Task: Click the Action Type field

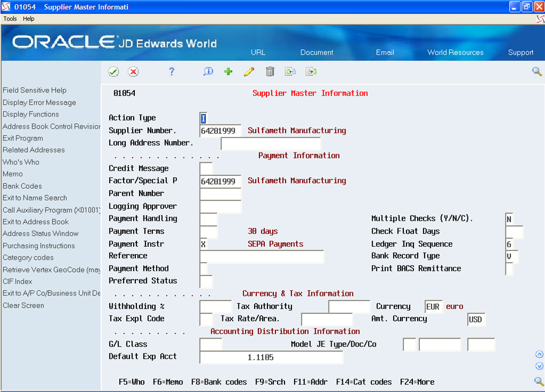Action: [x=203, y=118]
